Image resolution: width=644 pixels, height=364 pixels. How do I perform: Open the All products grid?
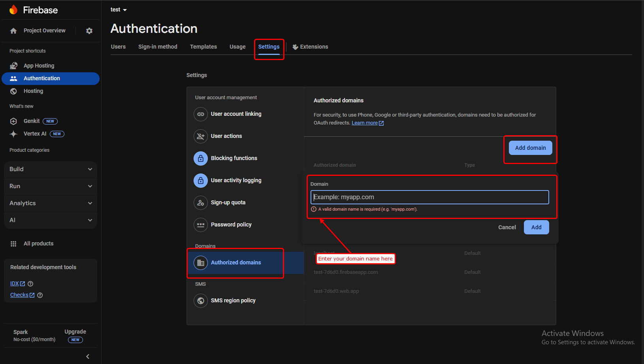38,243
